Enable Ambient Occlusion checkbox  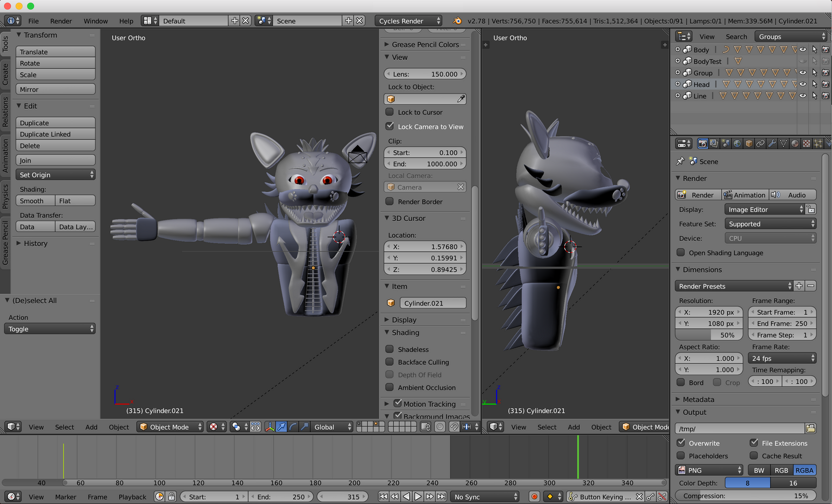point(389,387)
